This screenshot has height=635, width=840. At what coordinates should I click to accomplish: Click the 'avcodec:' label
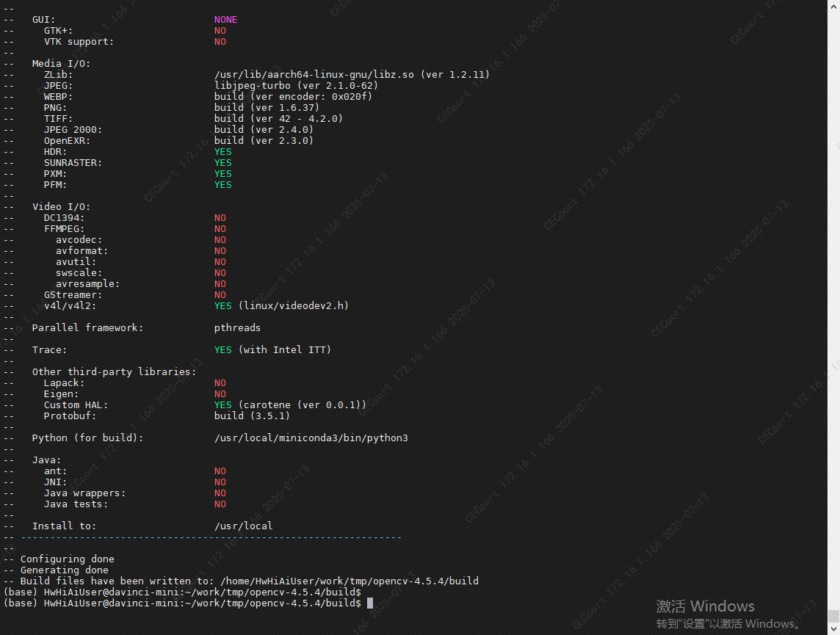79,240
